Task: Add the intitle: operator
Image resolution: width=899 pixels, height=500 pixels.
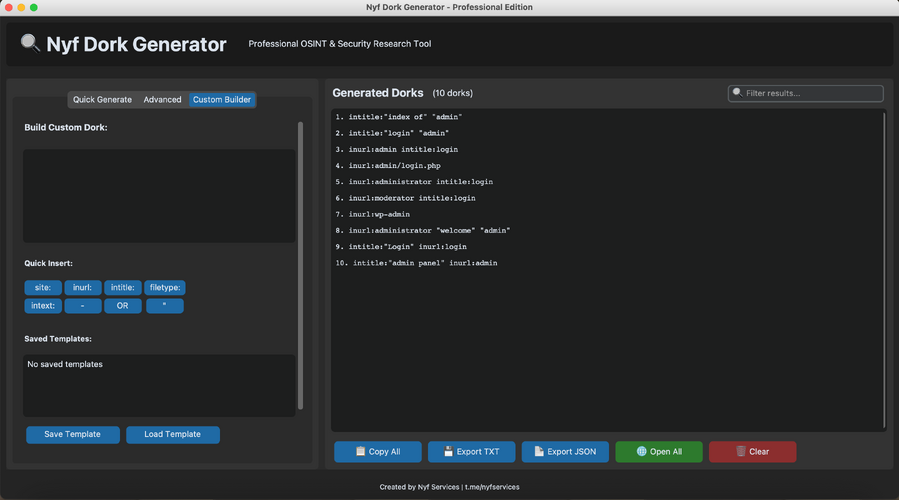Action: coord(123,288)
